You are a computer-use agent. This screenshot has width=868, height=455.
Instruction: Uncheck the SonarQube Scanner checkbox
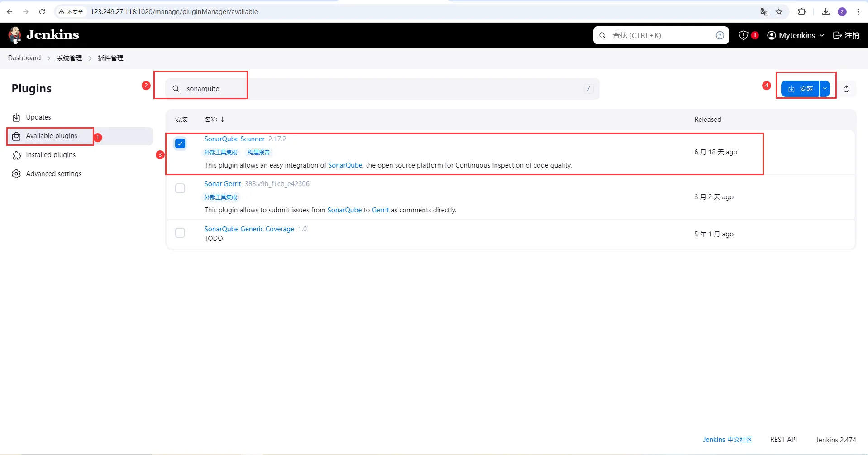pyautogui.click(x=180, y=144)
